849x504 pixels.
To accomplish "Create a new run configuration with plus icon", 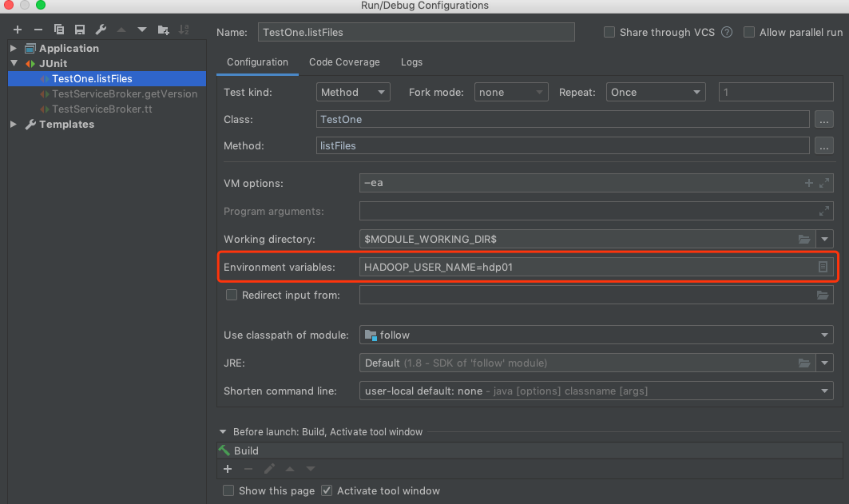I will 17,29.
